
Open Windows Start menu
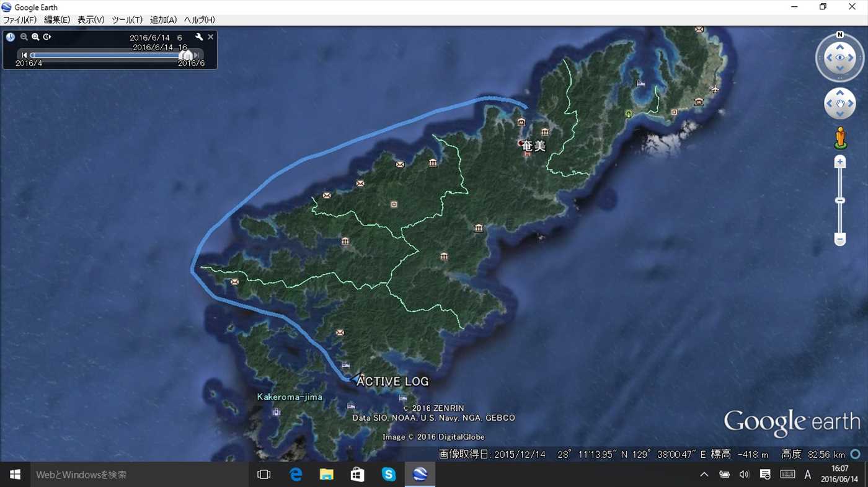point(15,475)
